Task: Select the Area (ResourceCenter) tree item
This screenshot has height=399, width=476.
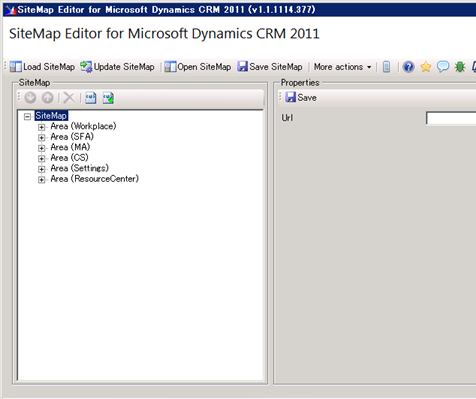Action: tap(95, 179)
